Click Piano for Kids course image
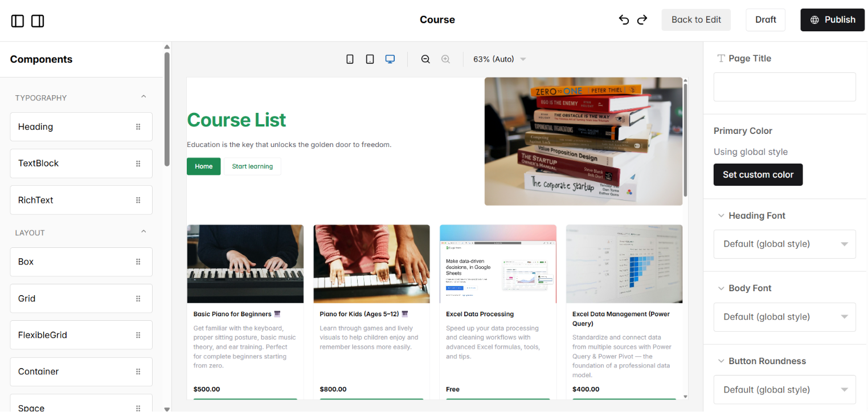868x412 pixels. click(371, 264)
